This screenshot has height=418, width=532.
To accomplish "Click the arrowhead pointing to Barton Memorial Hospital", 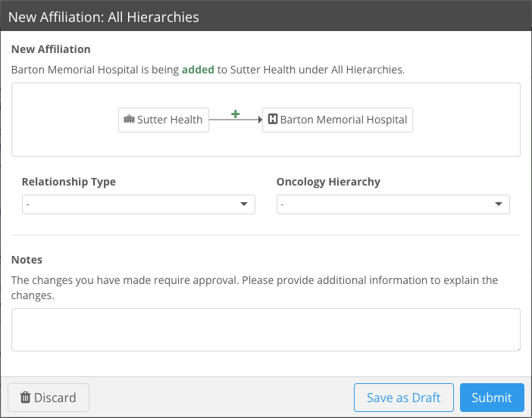I will 258,120.
